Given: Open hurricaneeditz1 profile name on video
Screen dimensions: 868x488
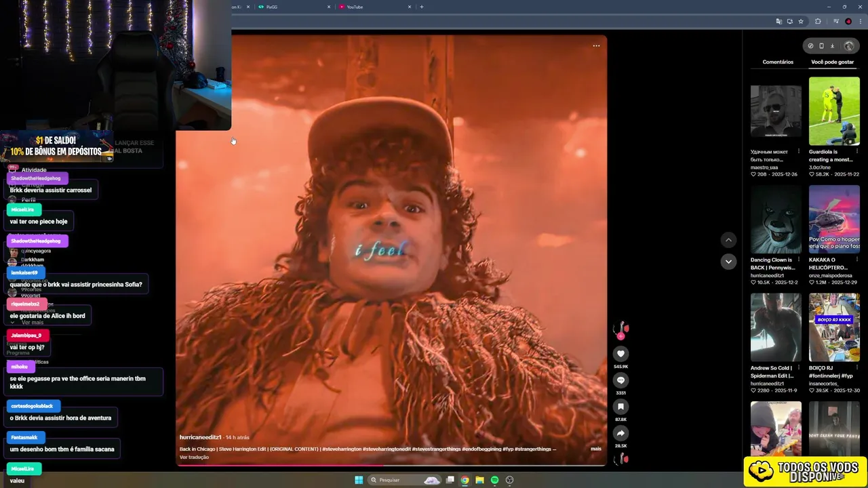Looking at the screenshot, I should 200,437.
